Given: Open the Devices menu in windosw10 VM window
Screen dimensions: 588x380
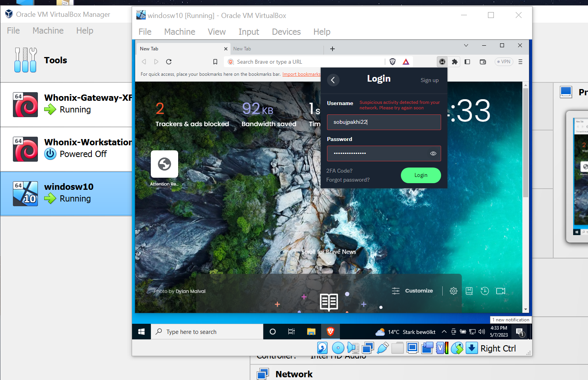Looking at the screenshot, I should [x=286, y=32].
